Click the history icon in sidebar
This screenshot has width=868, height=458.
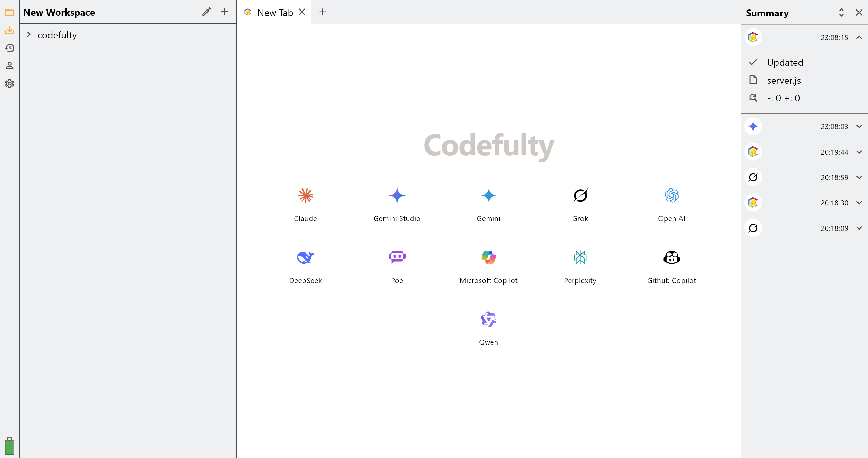click(x=9, y=48)
